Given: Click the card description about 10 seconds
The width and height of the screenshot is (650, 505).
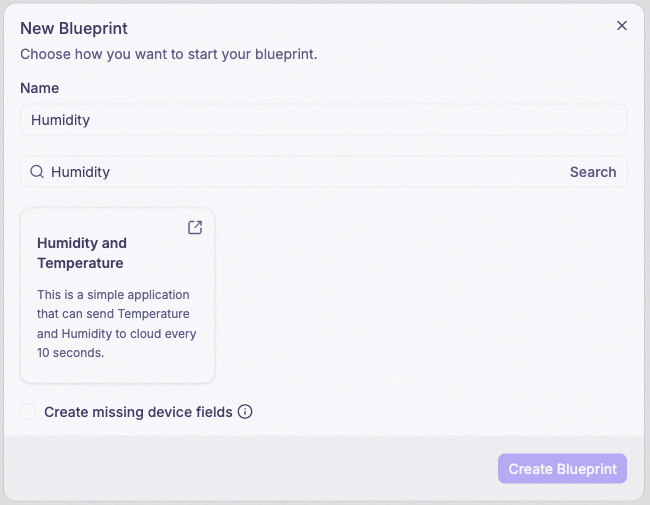Looking at the screenshot, I should [116, 323].
